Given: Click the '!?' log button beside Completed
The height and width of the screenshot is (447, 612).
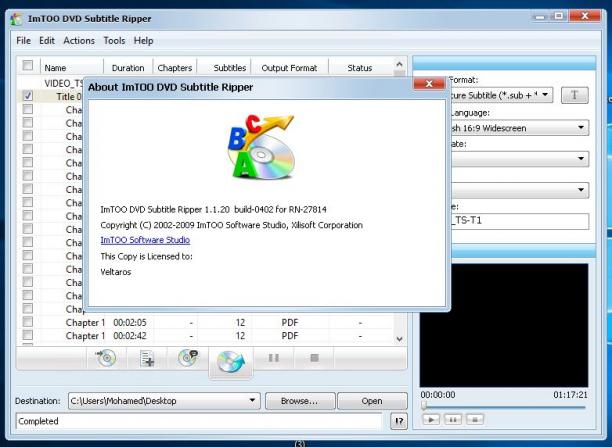Looking at the screenshot, I should pyautogui.click(x=399, y=421).
